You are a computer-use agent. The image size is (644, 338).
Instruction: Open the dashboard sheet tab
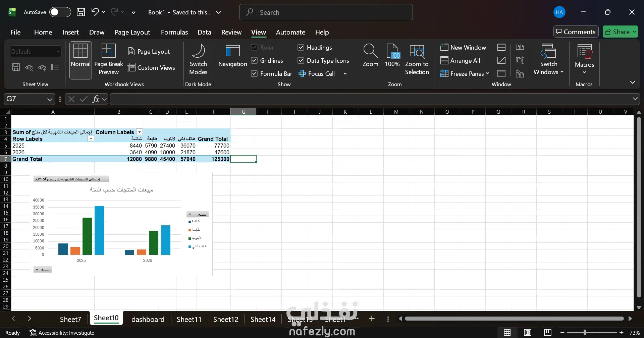tap(148, 319)
